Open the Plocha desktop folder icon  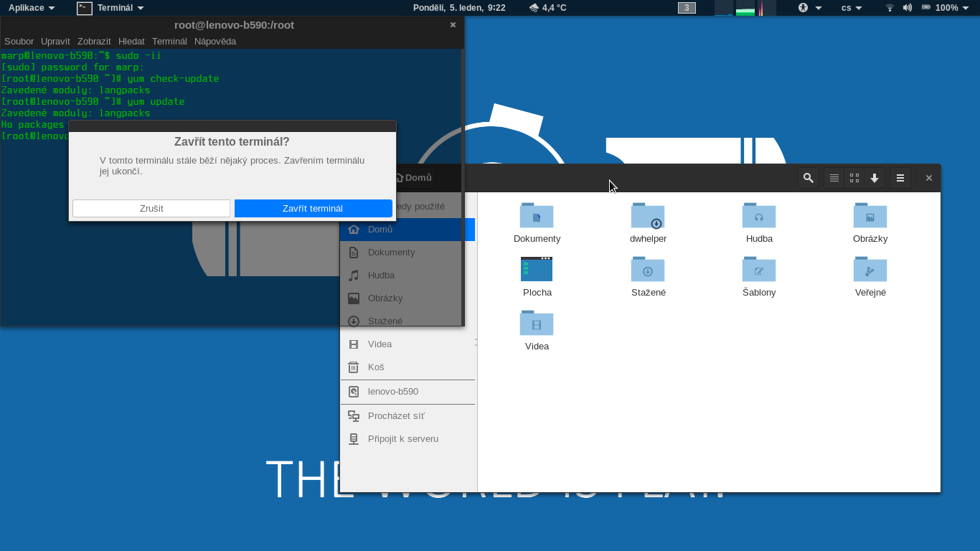point(537,269)
